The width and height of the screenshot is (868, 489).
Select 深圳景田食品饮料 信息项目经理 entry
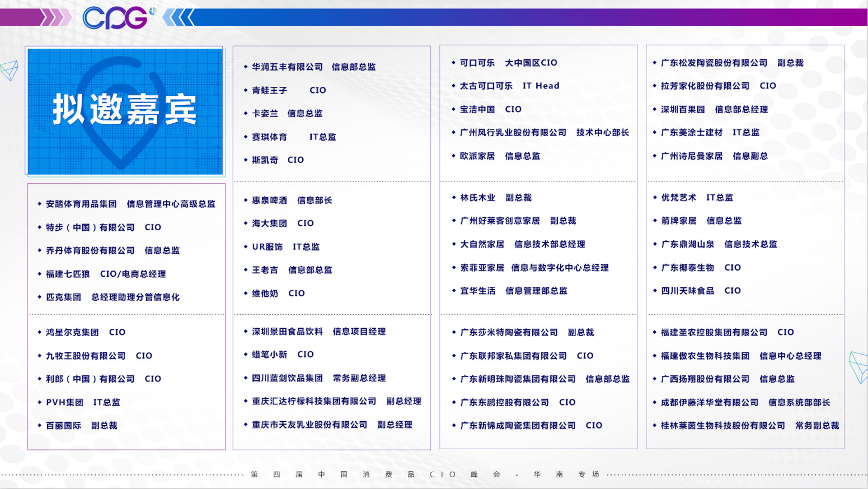tap(318, 332)
